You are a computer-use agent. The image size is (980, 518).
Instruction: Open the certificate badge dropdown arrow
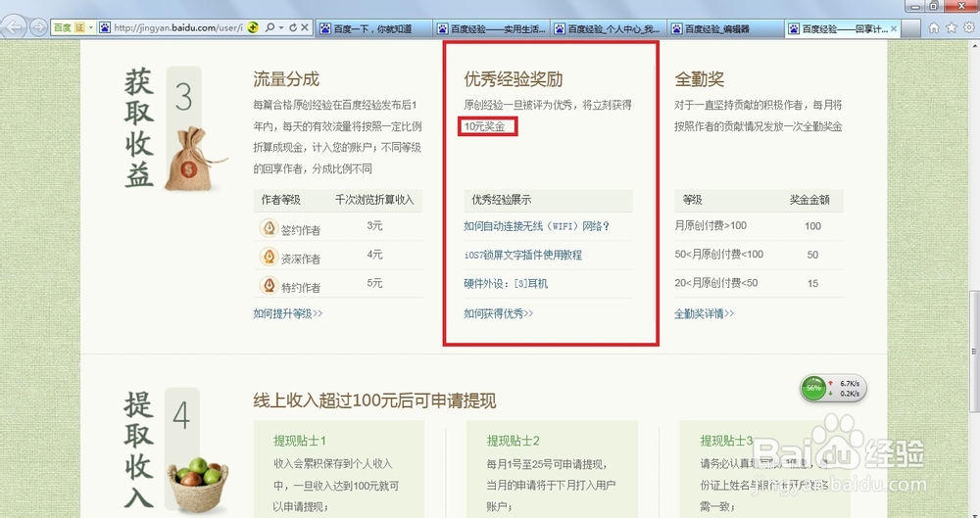point(91,27)
